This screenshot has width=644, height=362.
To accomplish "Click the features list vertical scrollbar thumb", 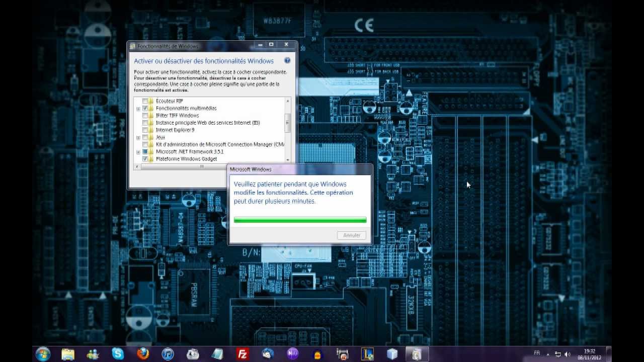I will 288,123.
